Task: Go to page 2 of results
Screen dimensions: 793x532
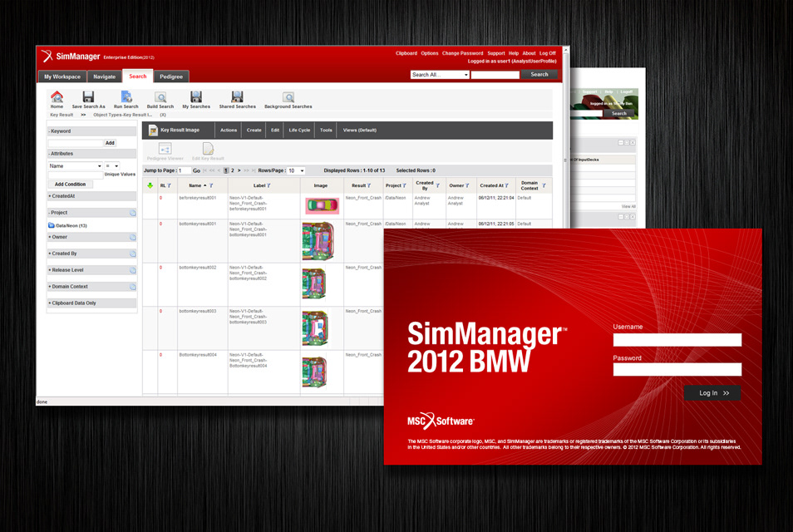Action: [233, 170]
